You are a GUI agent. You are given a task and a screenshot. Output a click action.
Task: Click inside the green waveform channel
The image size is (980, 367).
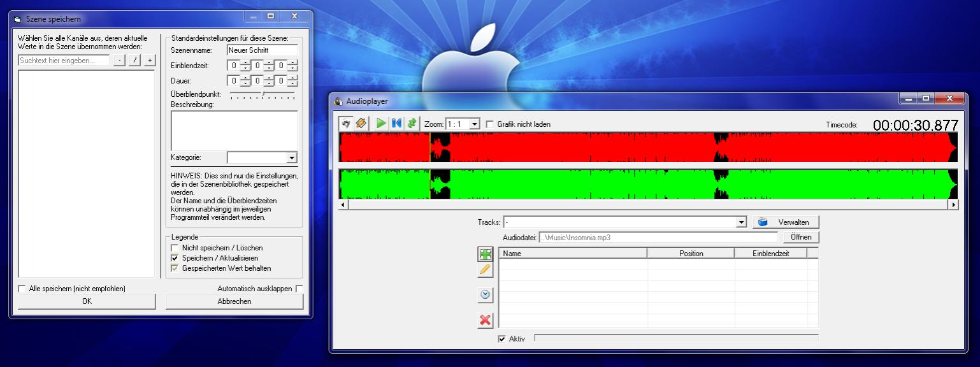[649, 184]
